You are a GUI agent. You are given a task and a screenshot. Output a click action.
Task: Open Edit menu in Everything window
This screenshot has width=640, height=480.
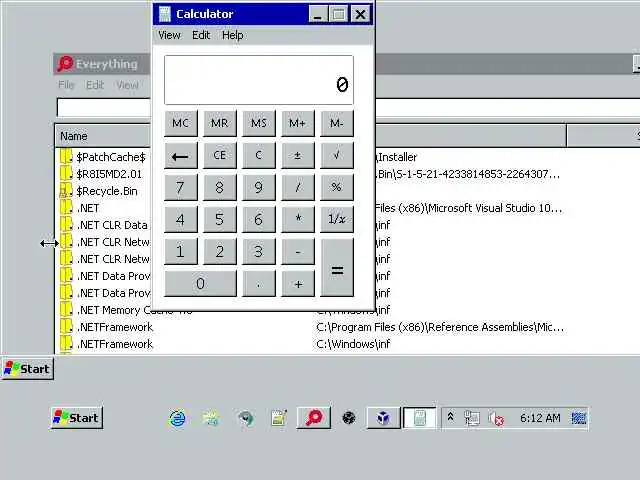pos(95,85)
